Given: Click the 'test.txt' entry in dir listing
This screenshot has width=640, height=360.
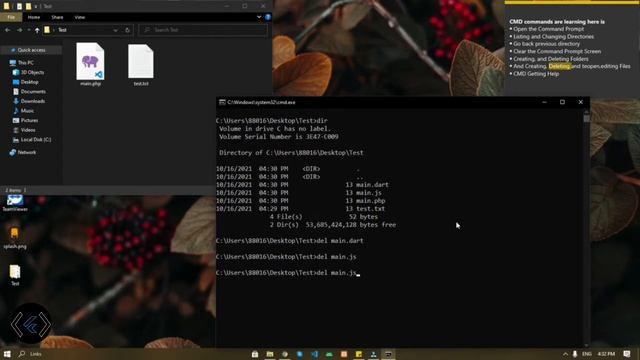Looking at the screenshot, I should [371, 209].
